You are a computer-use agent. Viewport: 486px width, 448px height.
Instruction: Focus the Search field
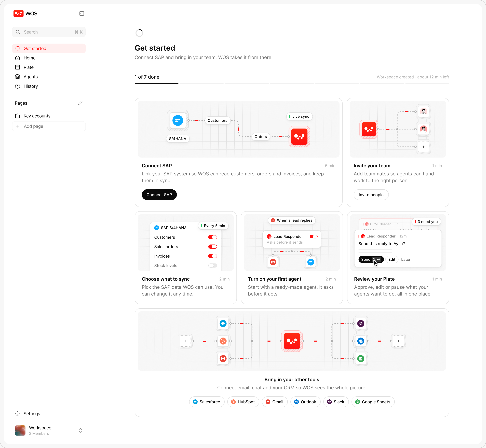[49, 32]
